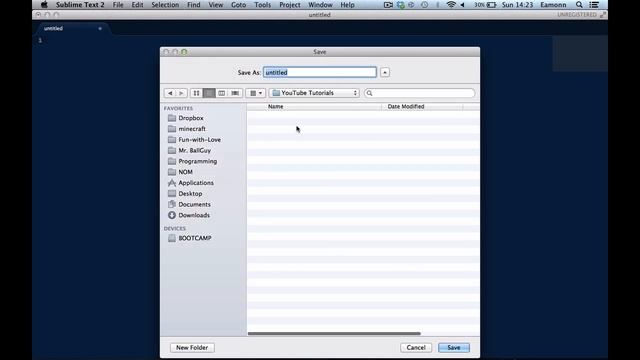Click the horizontal scrollbar in file list
The height and width of the screenshot is (360, 640).
[334, 333]
